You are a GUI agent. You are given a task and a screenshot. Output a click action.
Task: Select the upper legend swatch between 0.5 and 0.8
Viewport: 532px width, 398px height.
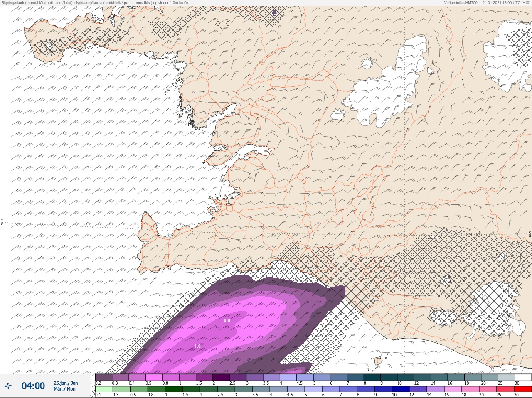(154, 377)
